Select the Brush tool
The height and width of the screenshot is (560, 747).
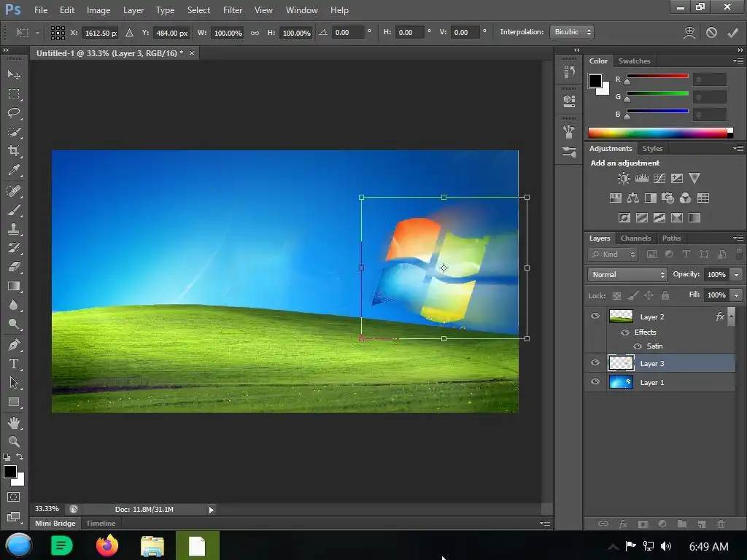coord(14,210)
